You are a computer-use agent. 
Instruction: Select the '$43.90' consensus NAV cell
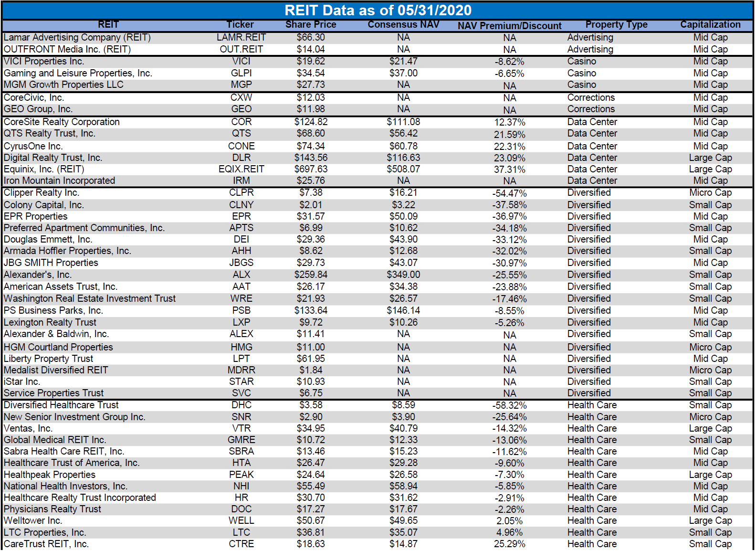(403, 239)
